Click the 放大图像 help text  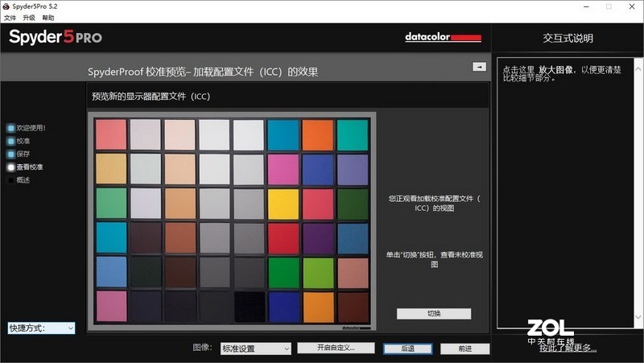coord(555,70)
